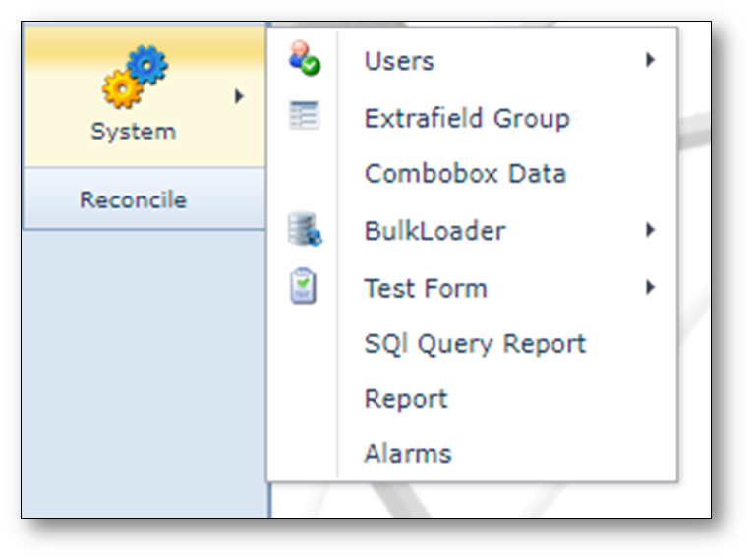The height and width of the screenshot is (560, 753).
Task: Open the Extrafield Group menu item
Action: [466, 118]
